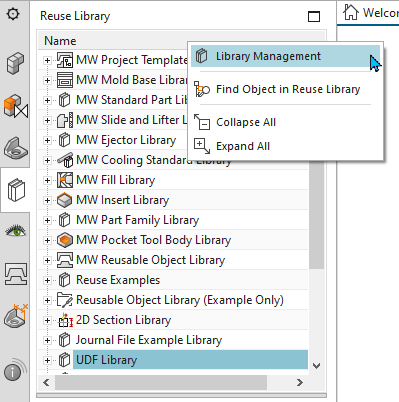Viewport: 399px width, 402px height.
Task: Click the Library Management books icon
Action: pos(201,56)
